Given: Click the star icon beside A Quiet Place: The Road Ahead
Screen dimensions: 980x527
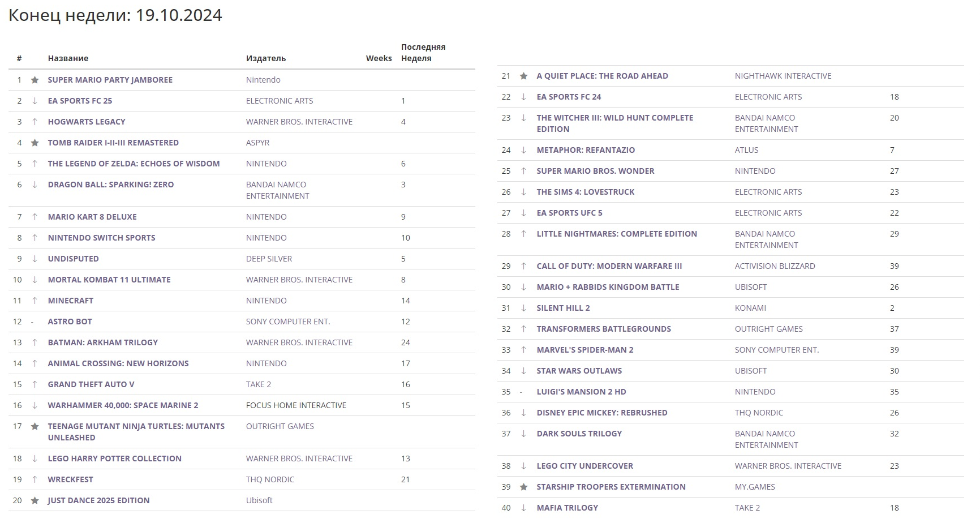Looking at the screenshot, I should coord(523,76).
